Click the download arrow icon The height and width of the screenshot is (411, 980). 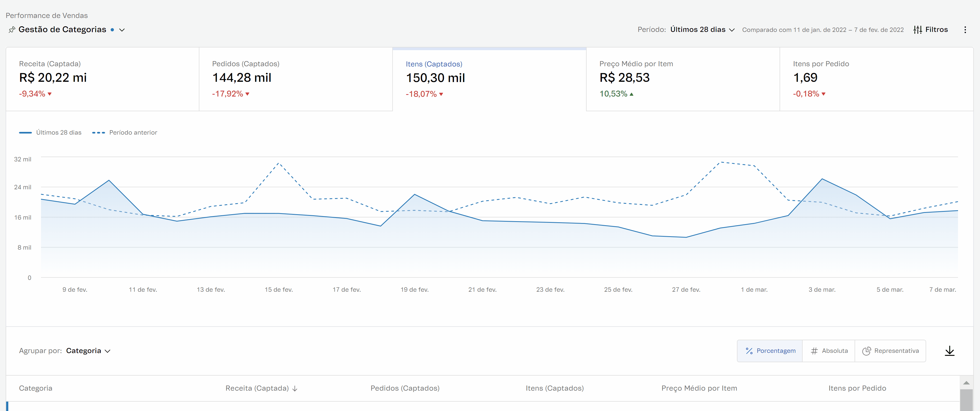(x=949, y=350)
